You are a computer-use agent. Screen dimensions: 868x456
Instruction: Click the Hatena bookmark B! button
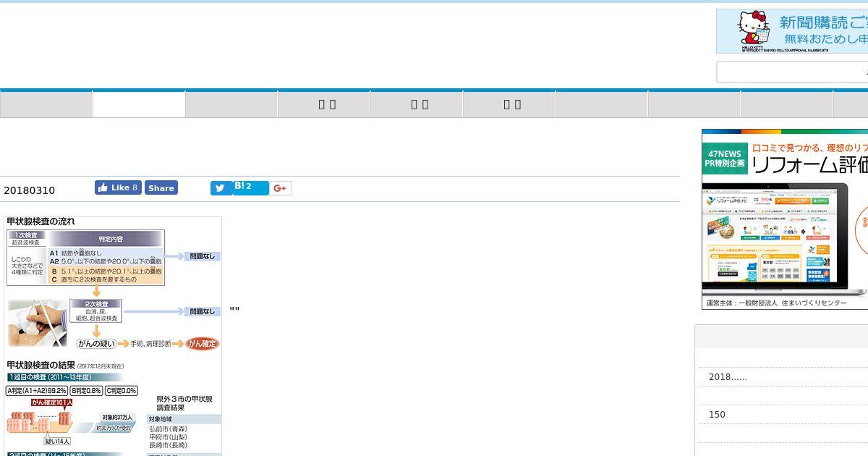pyautogui.click(x=250, y=187)
